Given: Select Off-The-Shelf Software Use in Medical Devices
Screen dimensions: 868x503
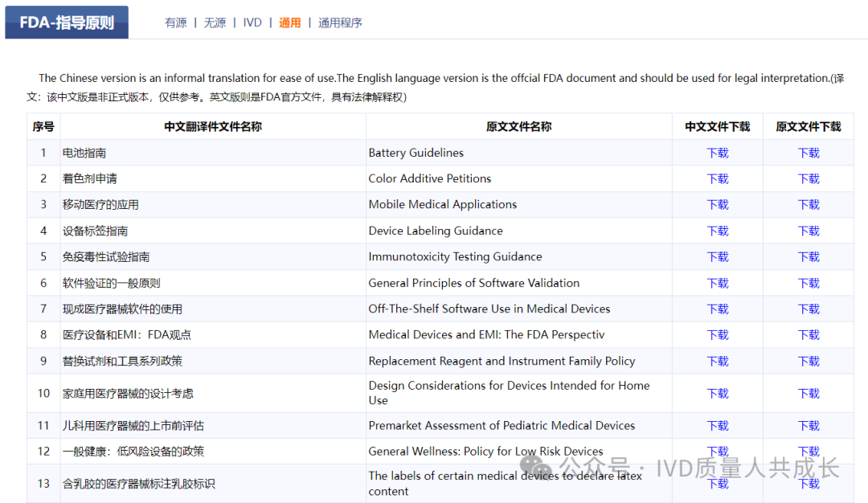Looking at the screenshot, I should [x=489, y=309].
